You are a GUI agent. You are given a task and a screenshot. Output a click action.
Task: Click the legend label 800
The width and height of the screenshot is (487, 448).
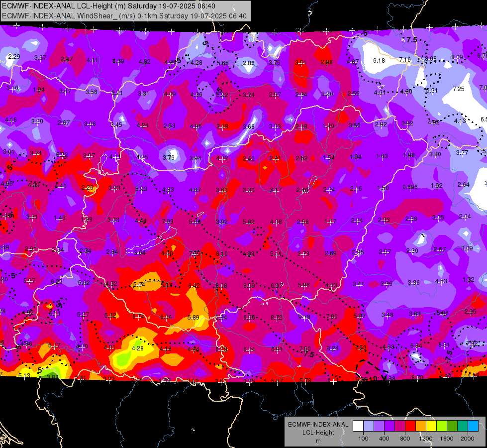click(405, 439)
